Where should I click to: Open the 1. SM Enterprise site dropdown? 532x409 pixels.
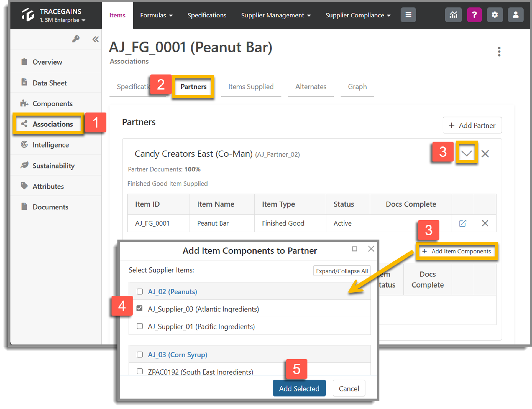[62, 20]
